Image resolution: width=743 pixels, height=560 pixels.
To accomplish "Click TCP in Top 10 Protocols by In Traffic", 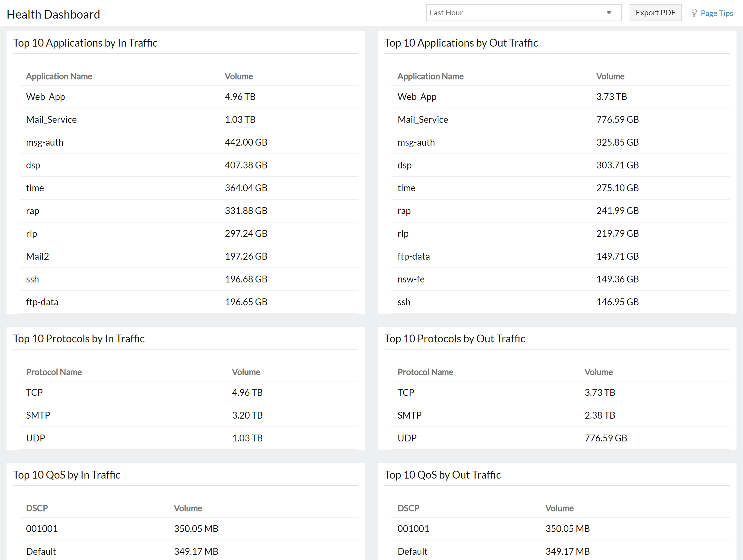I will (x=34, y=392).
